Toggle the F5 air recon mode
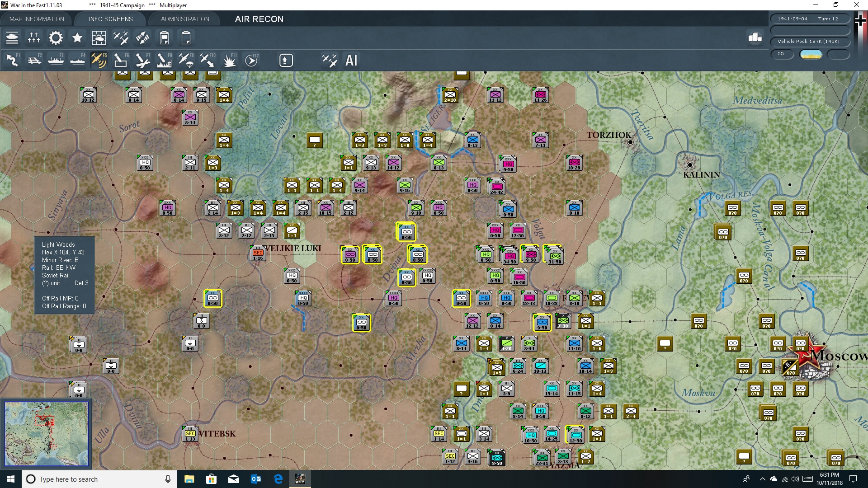Image resolution: width=868 pixels, height=488 pixels. [99, 60]
